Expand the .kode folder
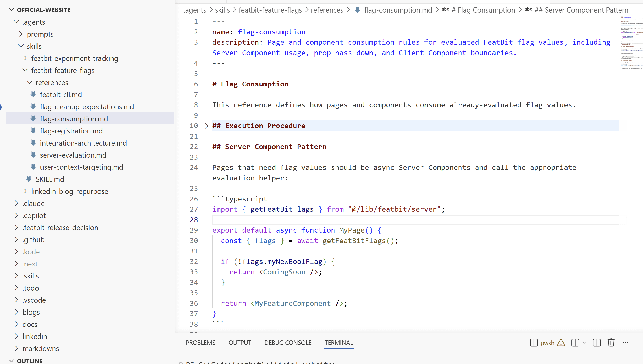 click(x=17, y=251)
